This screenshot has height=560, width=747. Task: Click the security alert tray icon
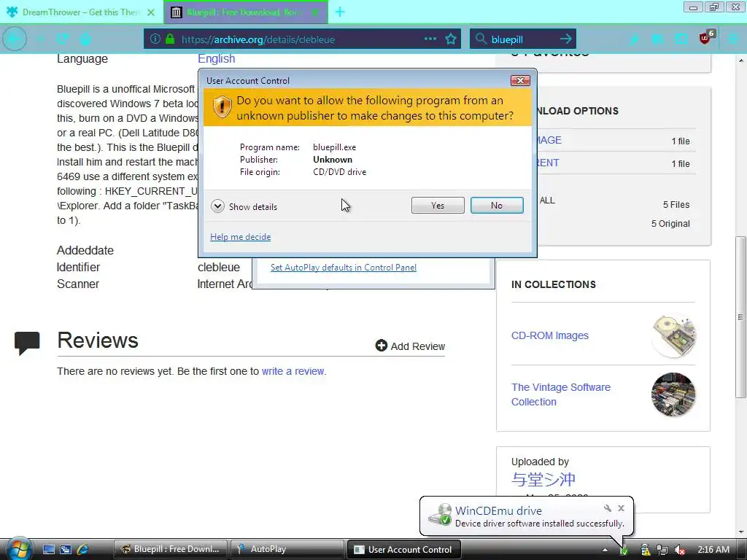(645, 550)
